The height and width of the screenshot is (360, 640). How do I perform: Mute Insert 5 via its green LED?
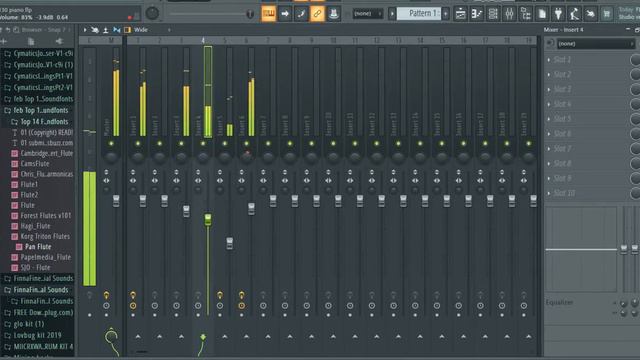[224, 144]
